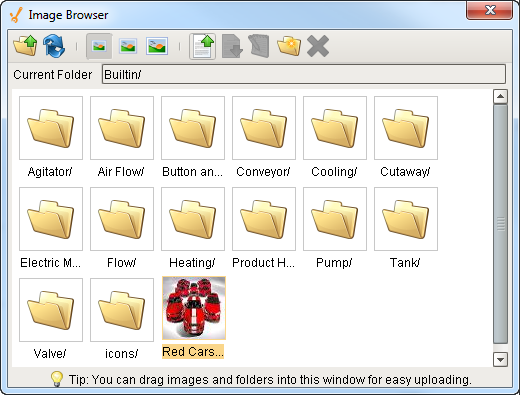Go up one folder level icon

25,46
